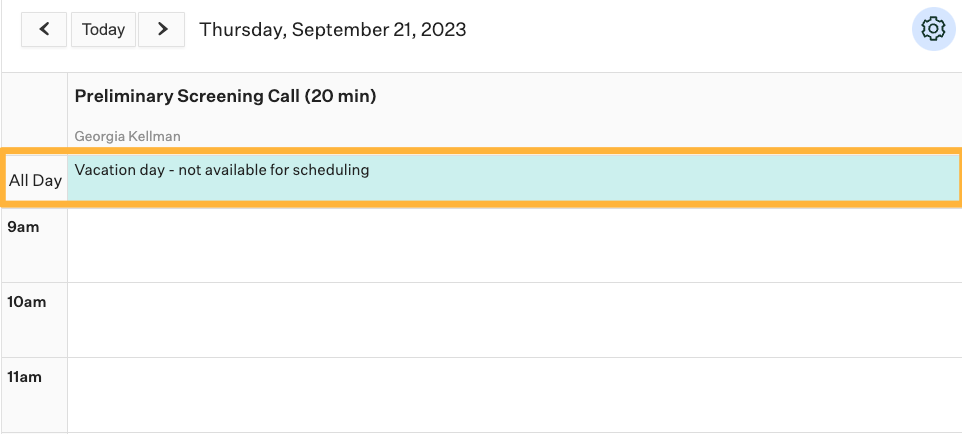Click the Vacation day event title text

pyautogui.click(x=221, y=170)
